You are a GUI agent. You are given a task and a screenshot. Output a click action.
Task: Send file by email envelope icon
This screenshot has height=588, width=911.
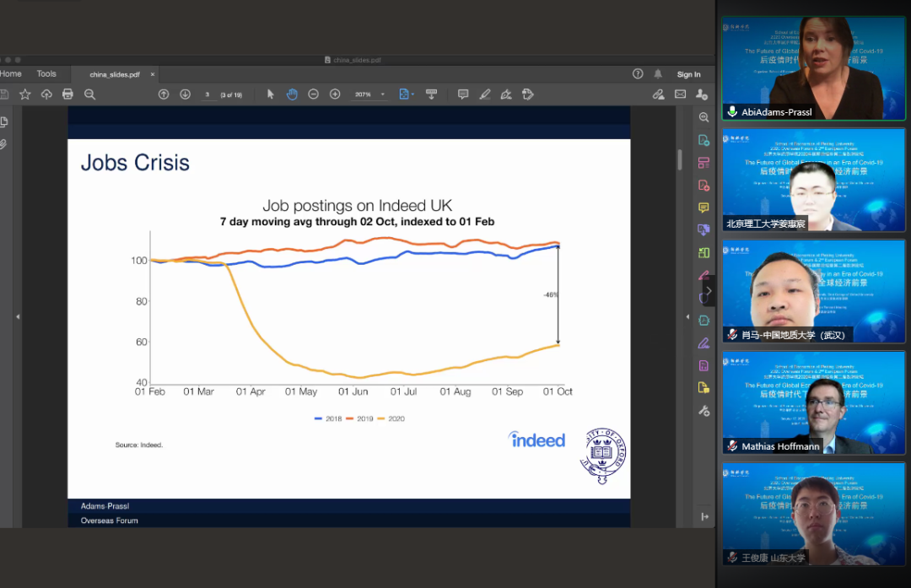point(680,94)
